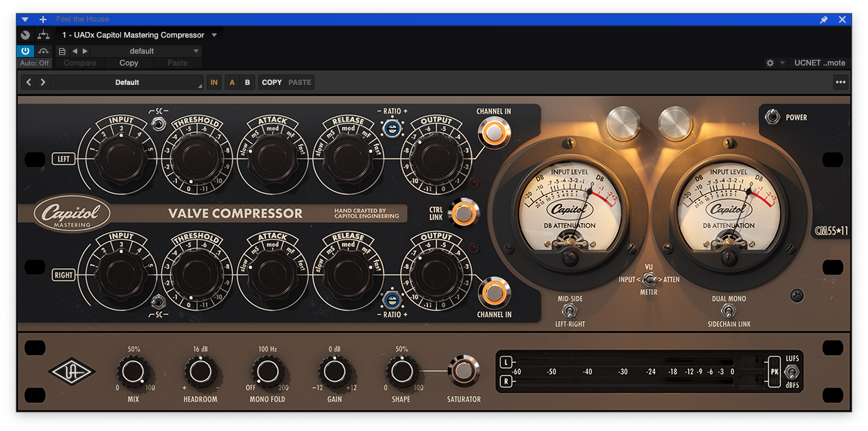Click the right THRESHOLD knob
The width and height of the screenshot is (868, 431).
pos(197,275)
